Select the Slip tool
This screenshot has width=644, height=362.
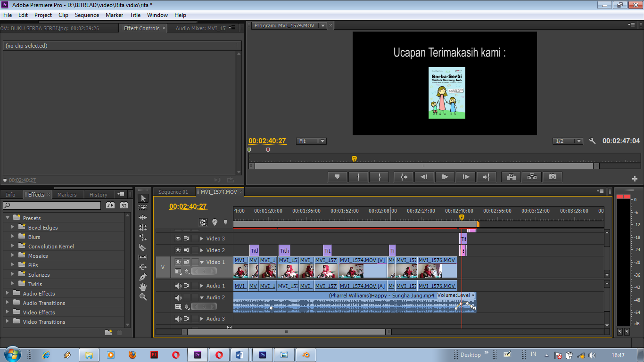click(x=143, y=257)
